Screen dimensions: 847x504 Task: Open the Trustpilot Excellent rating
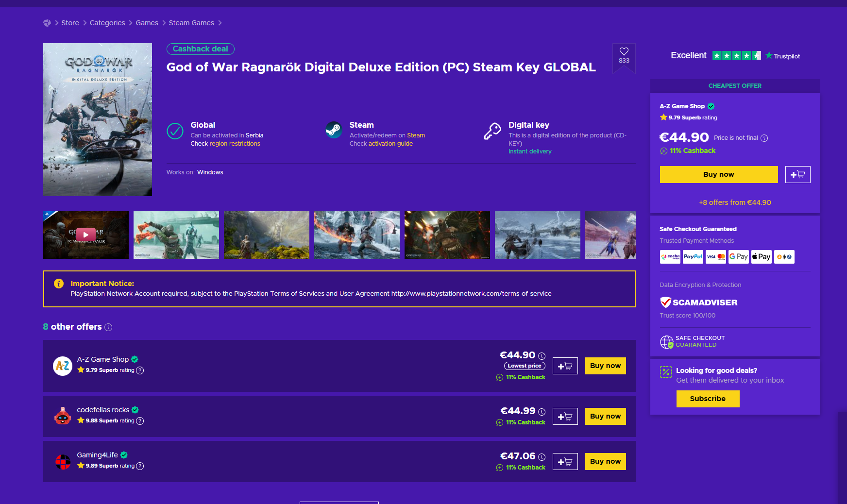pos(735,55)
